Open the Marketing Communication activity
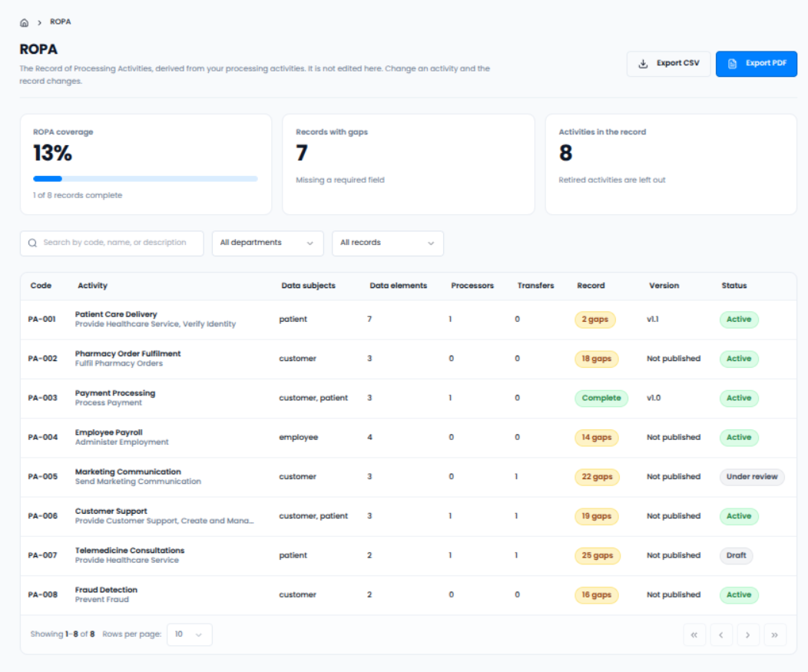 [127, 472]
